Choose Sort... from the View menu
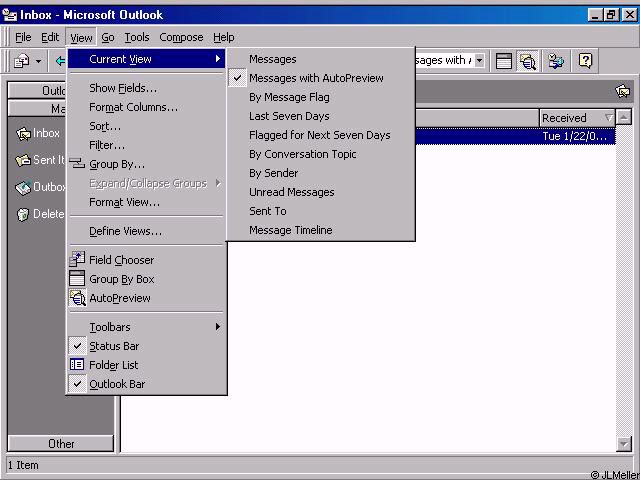Screen dimensions: 640x480 (x=146, y=126)
